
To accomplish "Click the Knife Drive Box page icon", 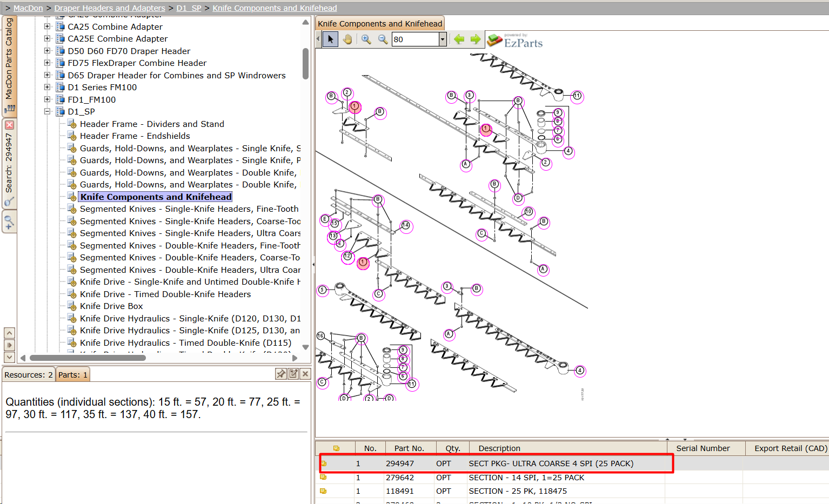I will [72, 306].
